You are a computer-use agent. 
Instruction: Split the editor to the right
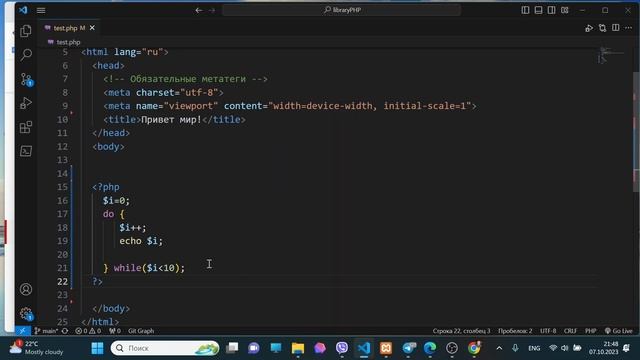click(616, 28)
